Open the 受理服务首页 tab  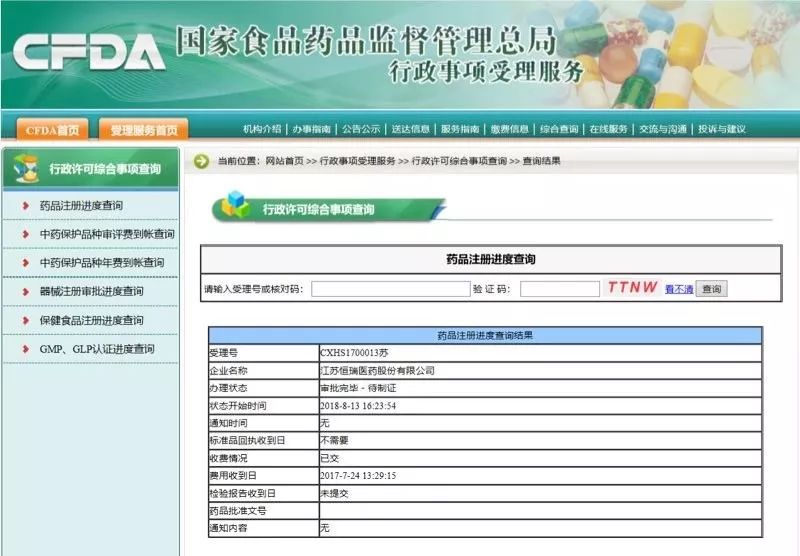coord(143,130)
